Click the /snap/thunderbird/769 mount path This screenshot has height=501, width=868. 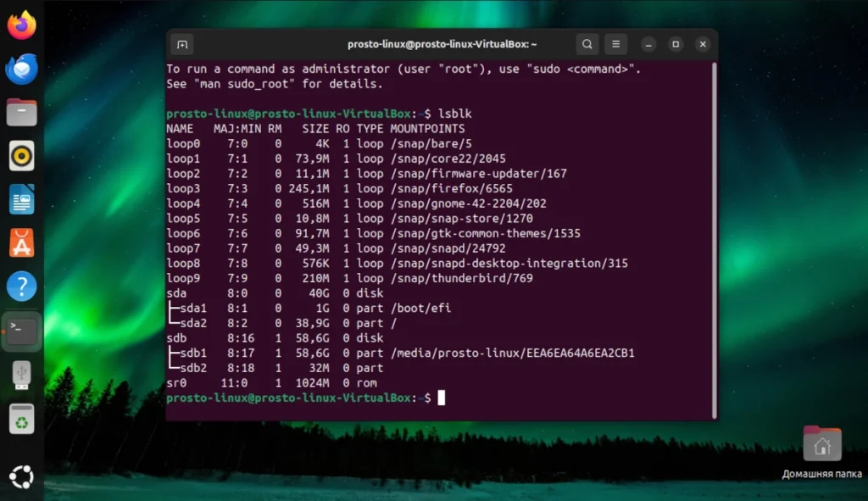click(x=462, y=278)
